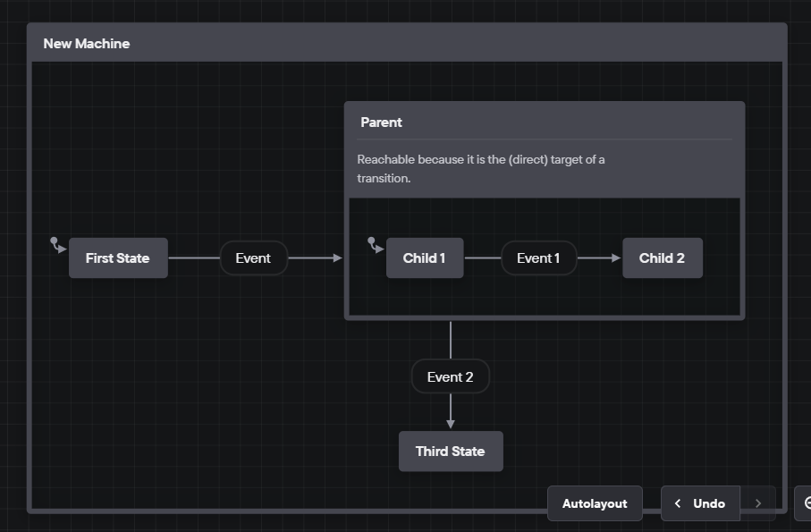Click the right redo chevron beside Undo
811x532 pixels.
pyautogui.click(x=757, y=503)
